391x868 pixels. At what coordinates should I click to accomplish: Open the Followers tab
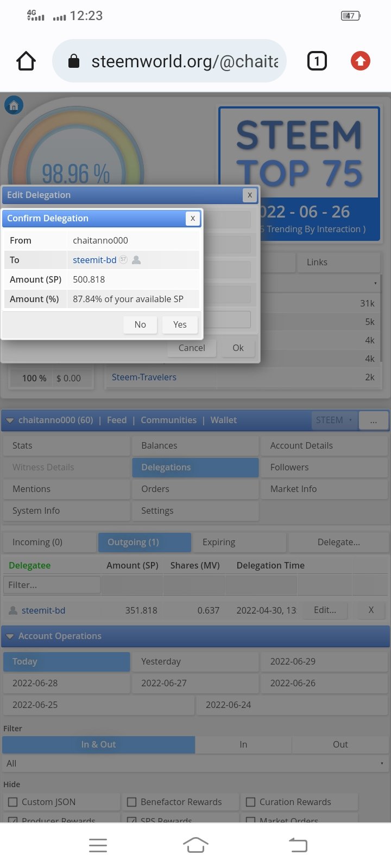(x=324, y=467)
